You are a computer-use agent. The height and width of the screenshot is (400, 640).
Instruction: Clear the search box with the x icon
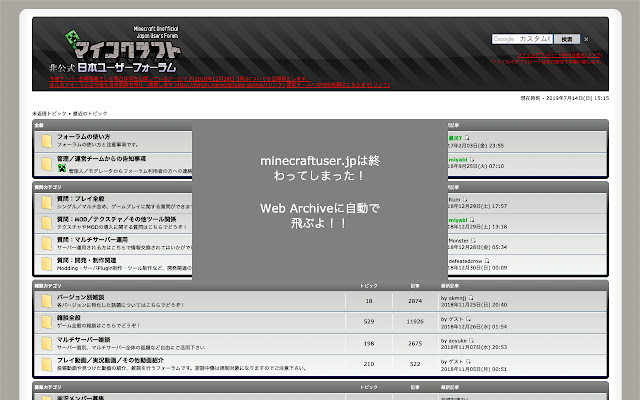[x=586, y=39]
